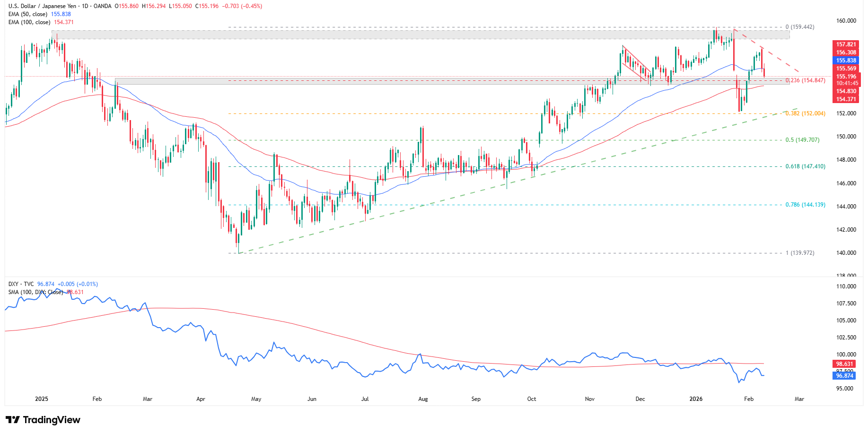This screenshot has height=434, width=868.
Task: Click the blue 96.874 DXY price tag
Action: [845, 376]
